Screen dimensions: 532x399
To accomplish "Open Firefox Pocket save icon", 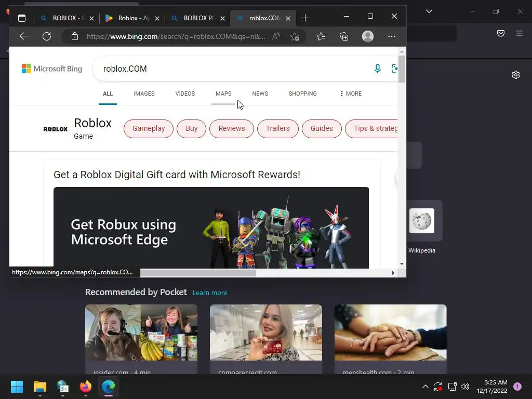I will [501, 33].
